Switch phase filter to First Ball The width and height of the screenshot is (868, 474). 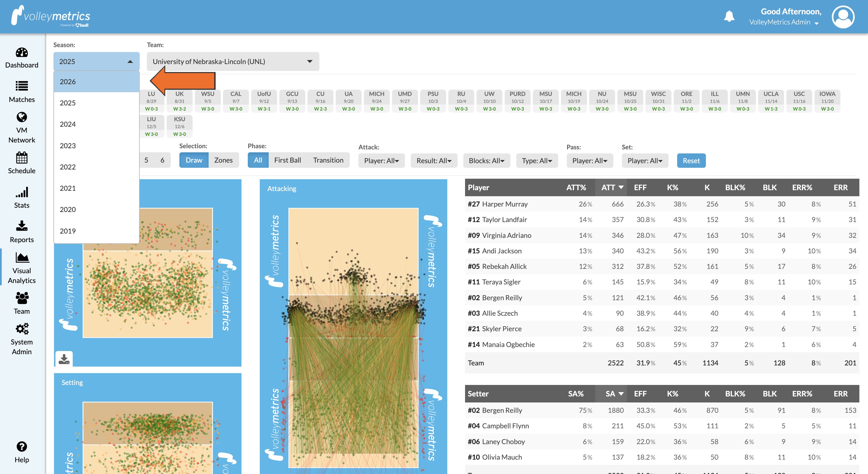point(287,160)
